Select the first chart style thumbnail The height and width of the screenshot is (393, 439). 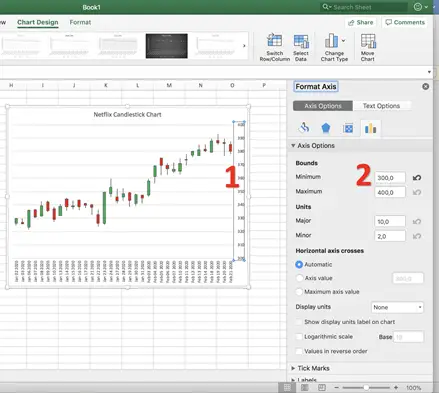(x=21, y=46)
